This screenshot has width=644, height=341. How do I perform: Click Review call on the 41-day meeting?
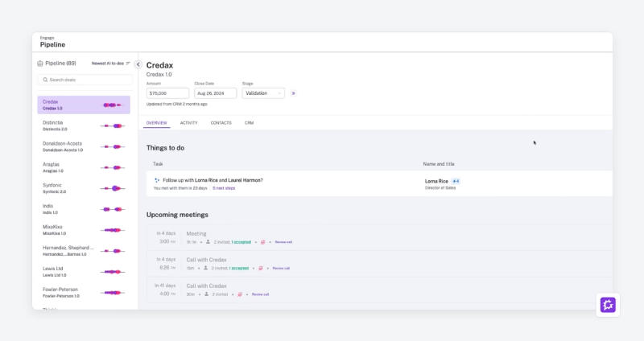point(260,294)
